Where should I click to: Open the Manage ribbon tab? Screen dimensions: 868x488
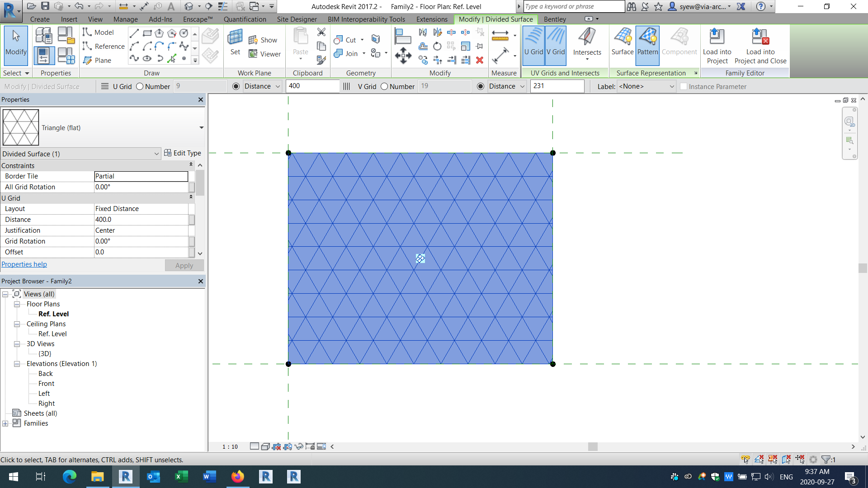point(125,19)
